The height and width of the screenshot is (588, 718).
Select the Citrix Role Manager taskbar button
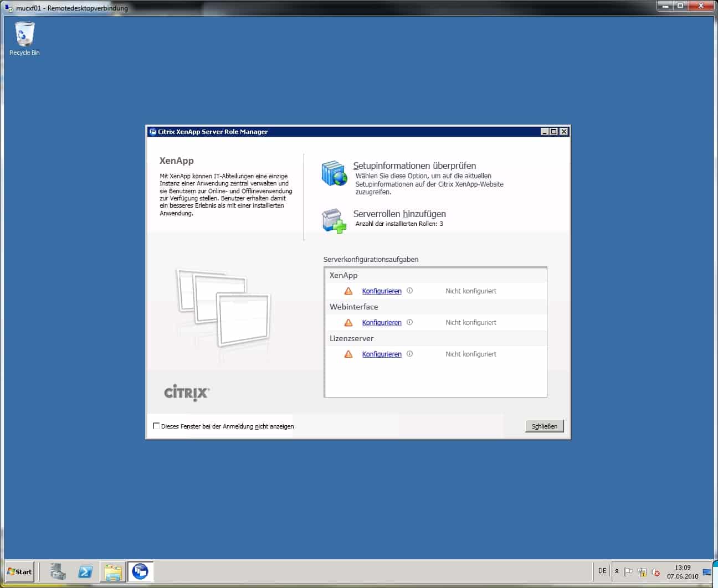point(141,571)
